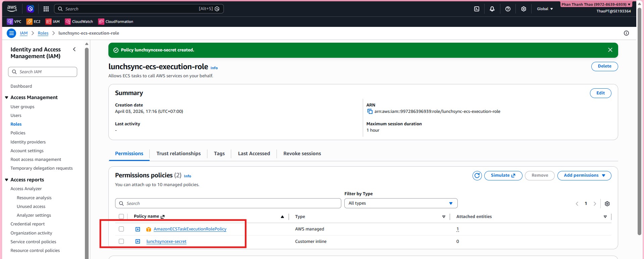Open the Add permissions dropdown
The image size is (644, 259).
point(584,176)
